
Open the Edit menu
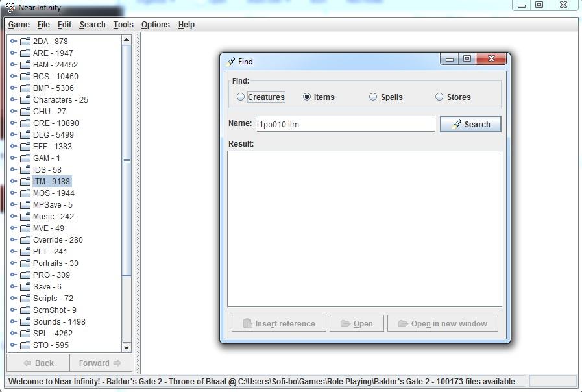coord(64,25)
